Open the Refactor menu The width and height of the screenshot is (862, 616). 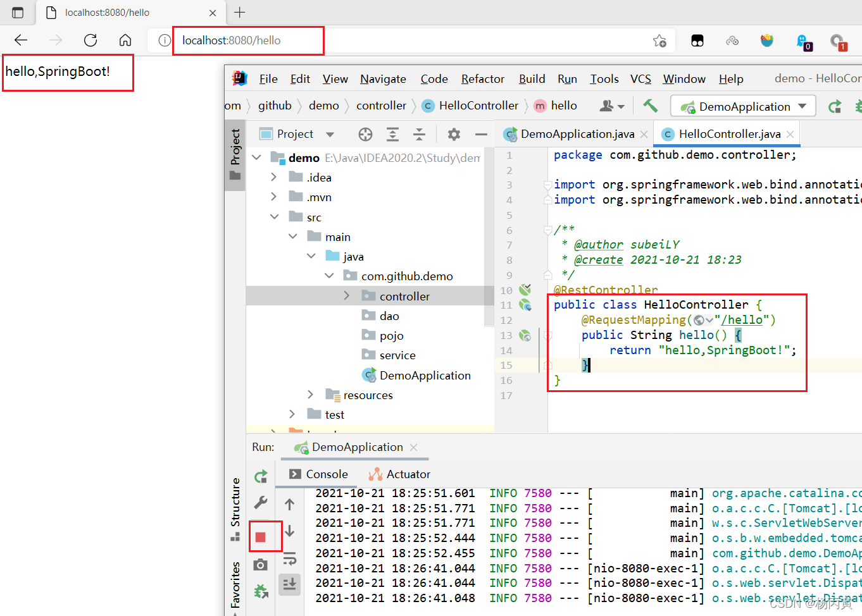coord(482,78)
